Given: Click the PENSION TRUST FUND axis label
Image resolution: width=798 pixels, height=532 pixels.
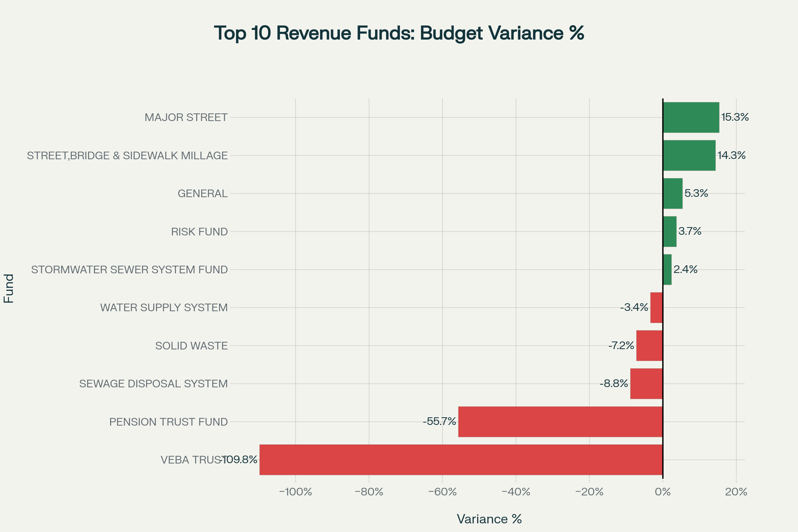Looking at the screenshot, I should click(x=168, y=422).
